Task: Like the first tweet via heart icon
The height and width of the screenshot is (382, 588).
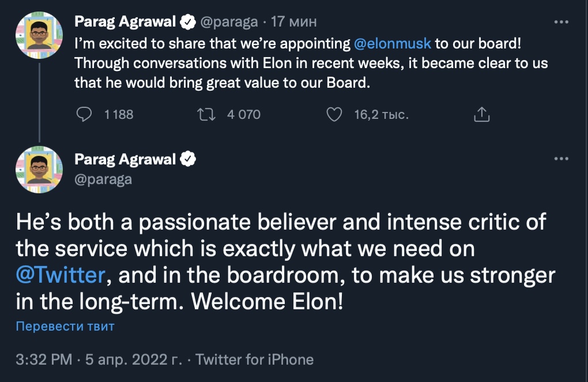Action: coord(334,115)
